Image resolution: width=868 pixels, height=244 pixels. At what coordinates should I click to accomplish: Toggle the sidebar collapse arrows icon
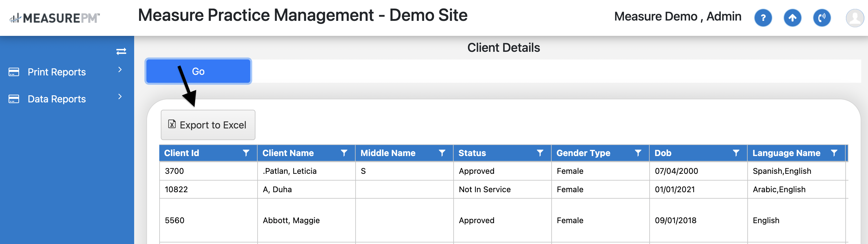pos(121,51)
